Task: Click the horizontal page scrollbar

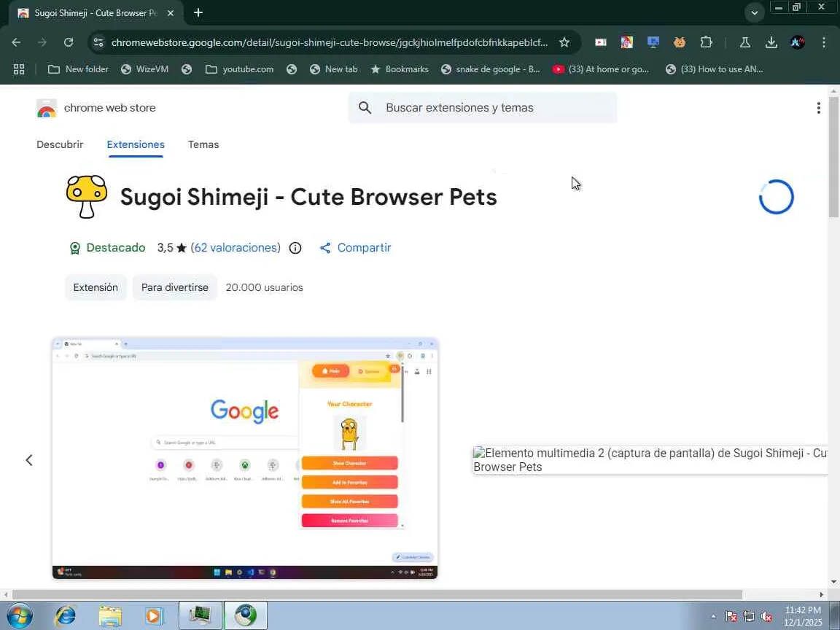Action: coord(377,595)
